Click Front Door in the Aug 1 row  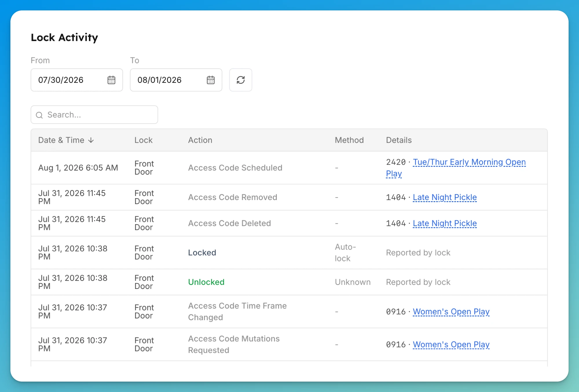144,168
